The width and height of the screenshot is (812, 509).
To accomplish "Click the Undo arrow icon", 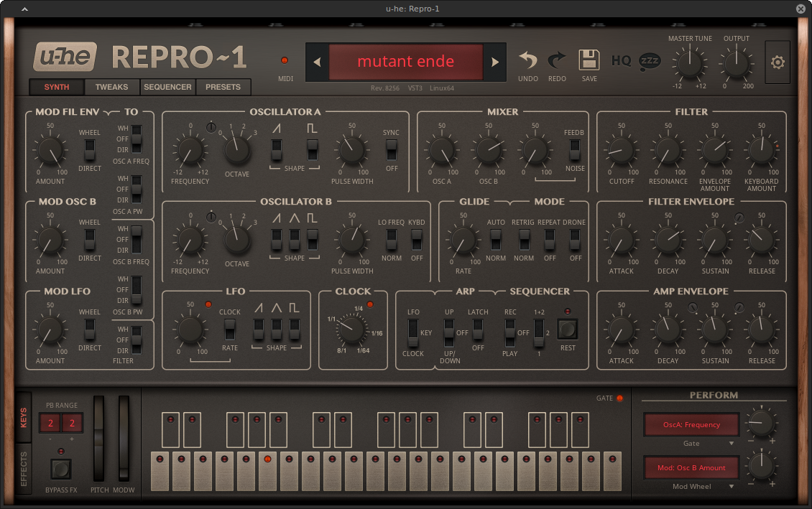I will click(x=527, y=60).
